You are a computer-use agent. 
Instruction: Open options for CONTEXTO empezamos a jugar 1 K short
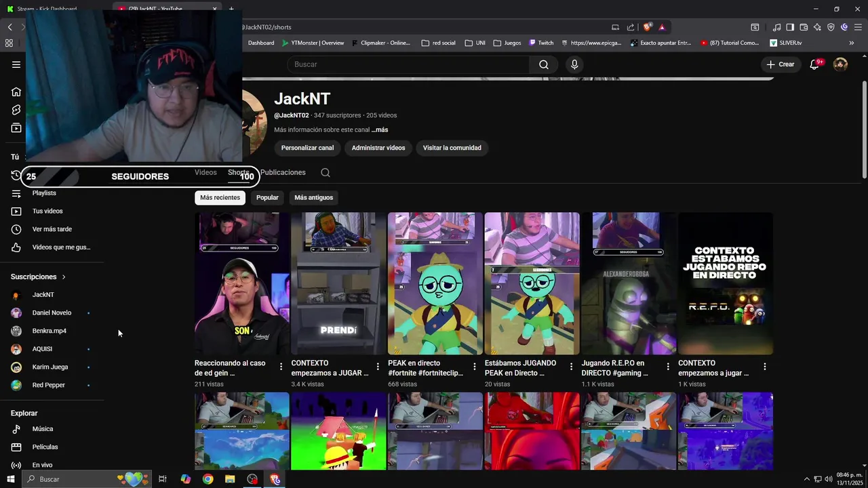pos(764,367)
